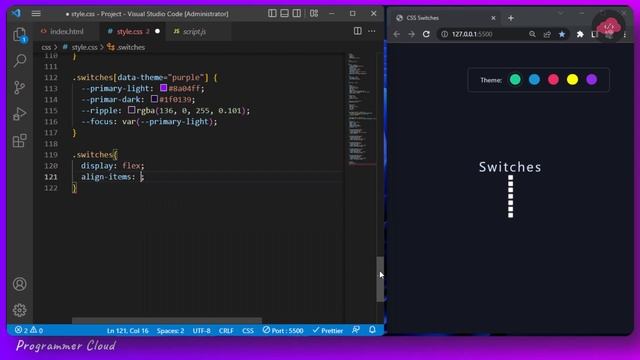The height and width of the screenshot is (360, 640).
Task: Open the Accounts menu in the activity bar
Action: [x=20, y=284]
